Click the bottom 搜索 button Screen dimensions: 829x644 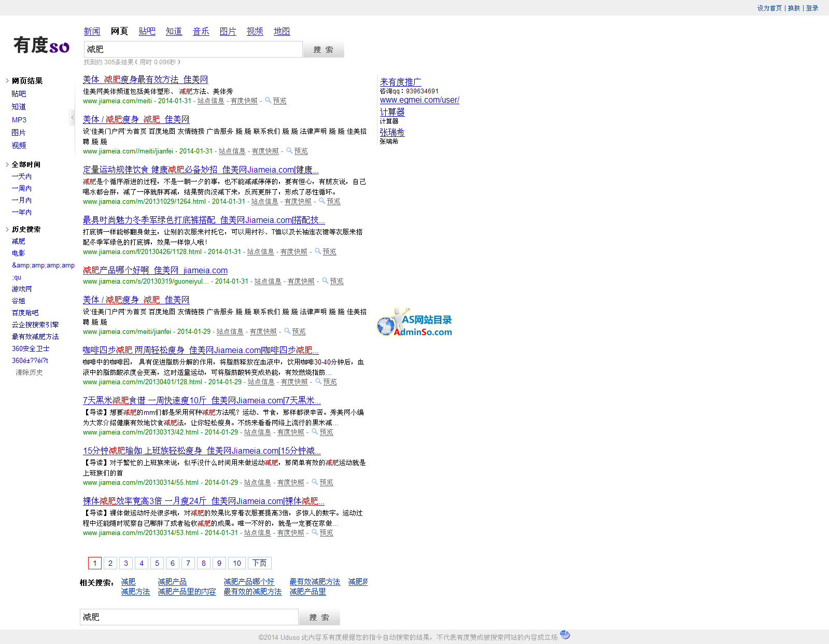319,617
